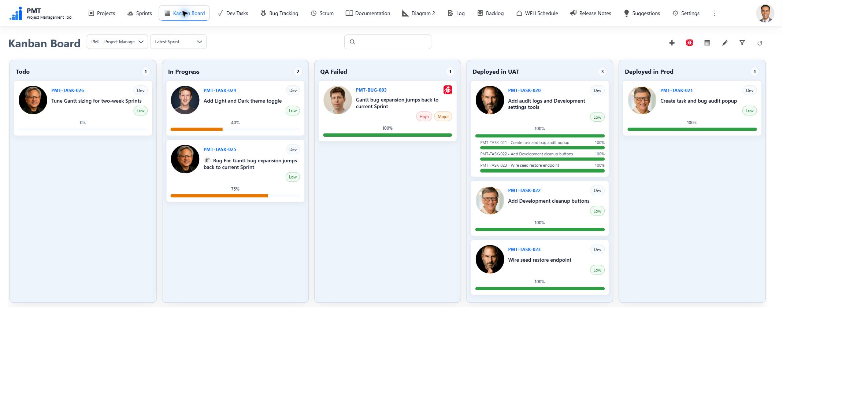The height and width of the screenshot is (402, 868).
Task: Open the Release Notes menu item
Action: tap(590, 13)
